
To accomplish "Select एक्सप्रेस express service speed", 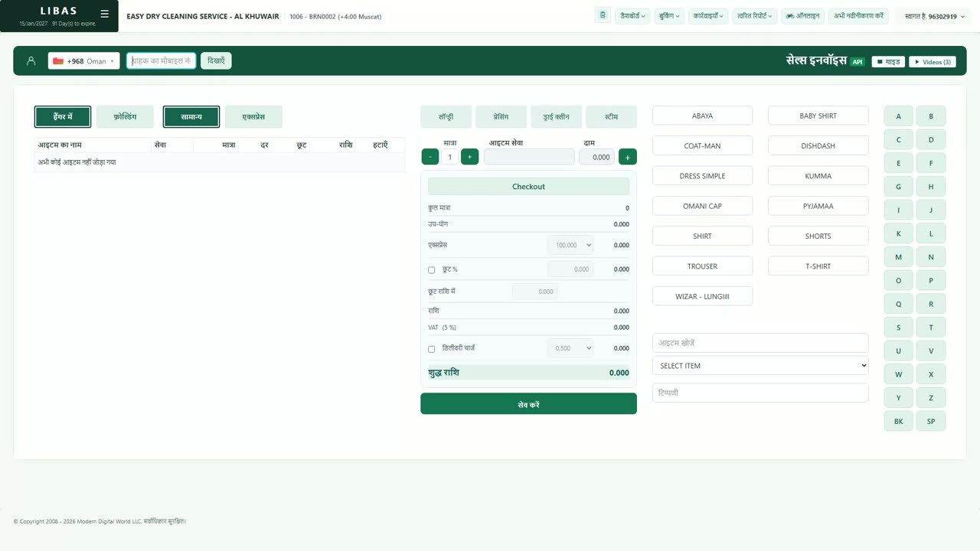I will 253,117.
